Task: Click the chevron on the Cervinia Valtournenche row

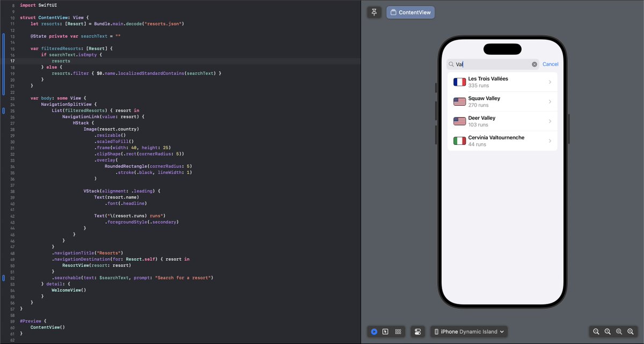Action: (550, 141)
